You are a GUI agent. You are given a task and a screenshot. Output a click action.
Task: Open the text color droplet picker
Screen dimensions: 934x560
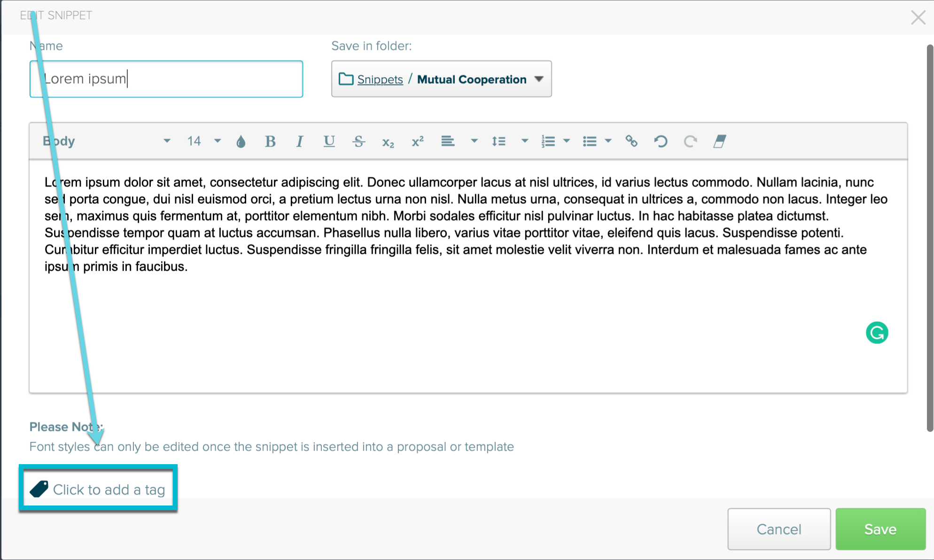[241, 141]
